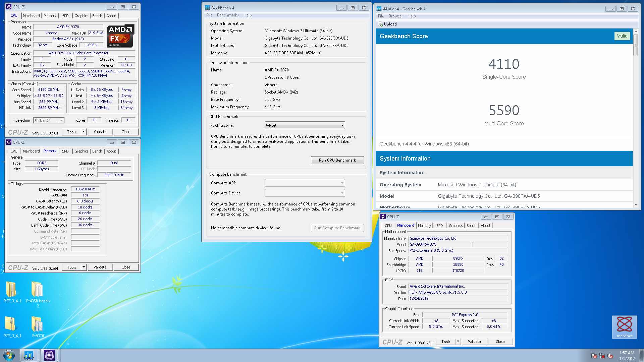The width and height of the screenshot is (644, 362).
Task: Click Close in Memory CPU-Z window
Action: tap(126, 267)
